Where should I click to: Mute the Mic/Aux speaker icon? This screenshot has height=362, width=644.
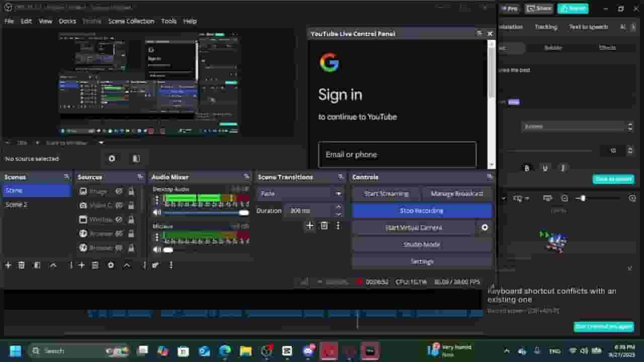point(157,249)
